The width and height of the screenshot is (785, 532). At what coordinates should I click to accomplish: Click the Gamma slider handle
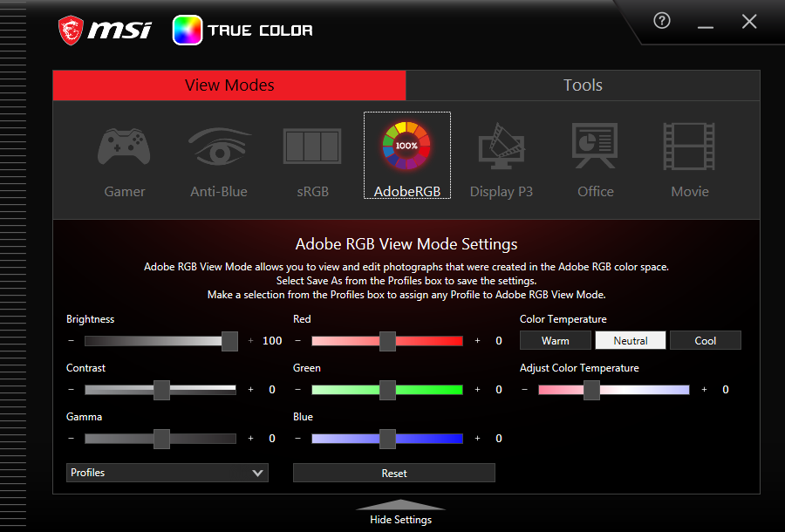(x=161, y=439)
